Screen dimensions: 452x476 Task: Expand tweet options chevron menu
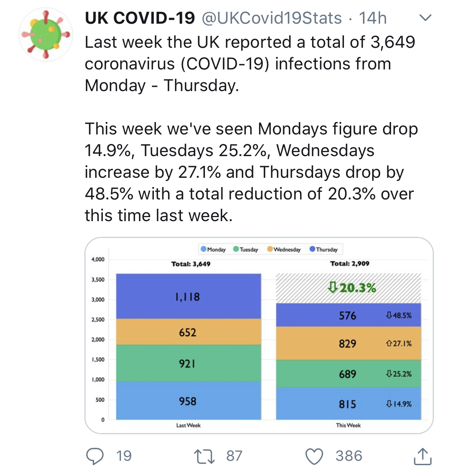(x=425, y=18)
